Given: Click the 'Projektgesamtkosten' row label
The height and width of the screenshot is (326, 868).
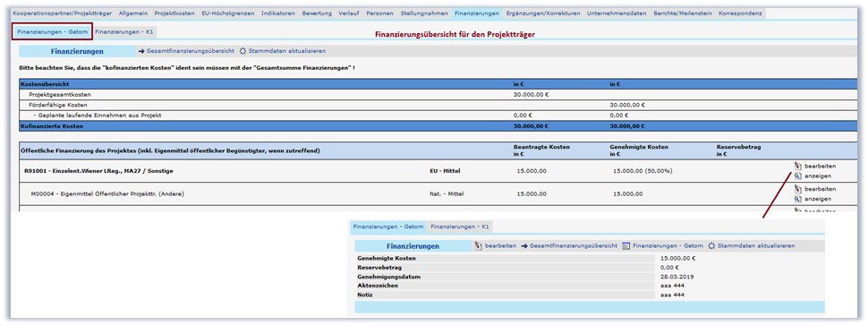Looking at the screenshot, I should 60,95.
